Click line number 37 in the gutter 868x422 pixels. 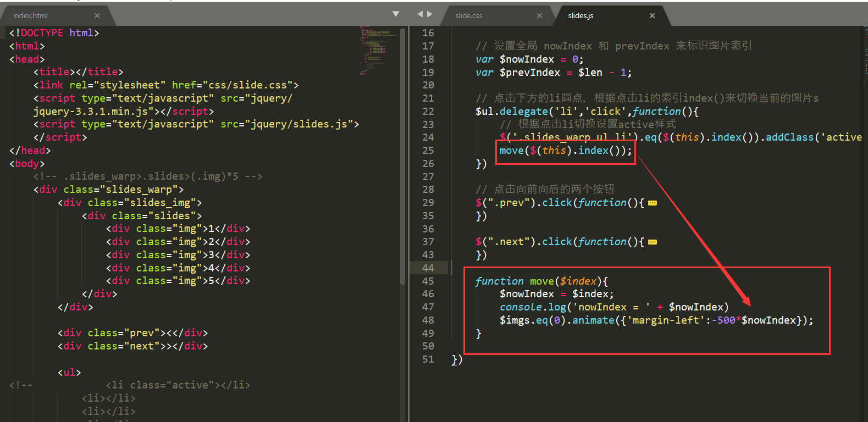point(428,242)
